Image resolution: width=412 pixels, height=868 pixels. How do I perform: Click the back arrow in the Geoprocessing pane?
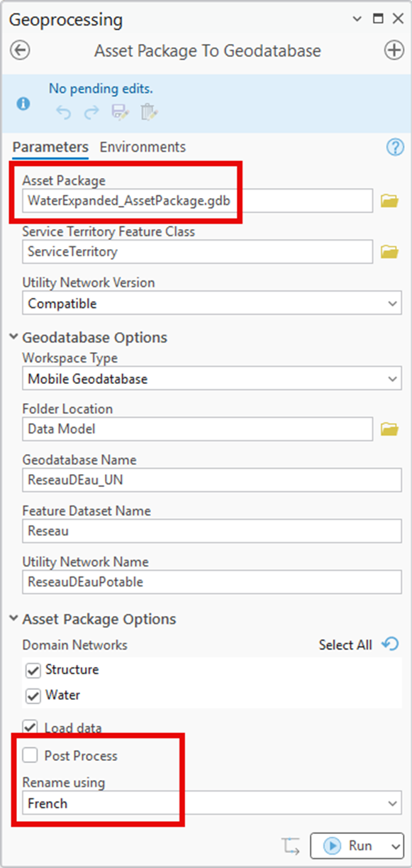20,51
